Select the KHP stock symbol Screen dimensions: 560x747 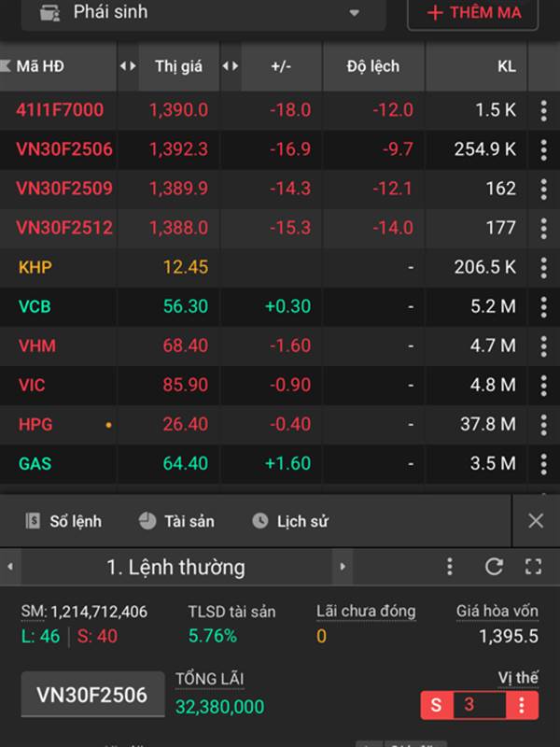pyautogui.click(x=35, y=267)
